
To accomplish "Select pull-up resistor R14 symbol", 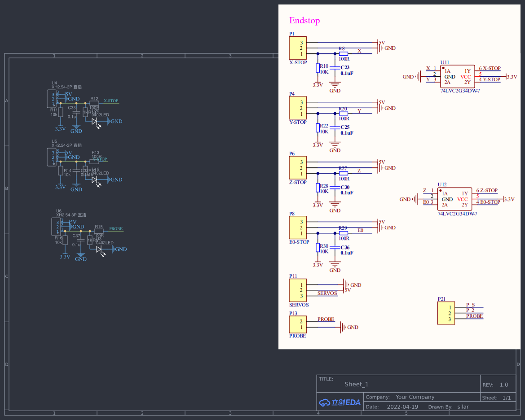I will (61, 171).
